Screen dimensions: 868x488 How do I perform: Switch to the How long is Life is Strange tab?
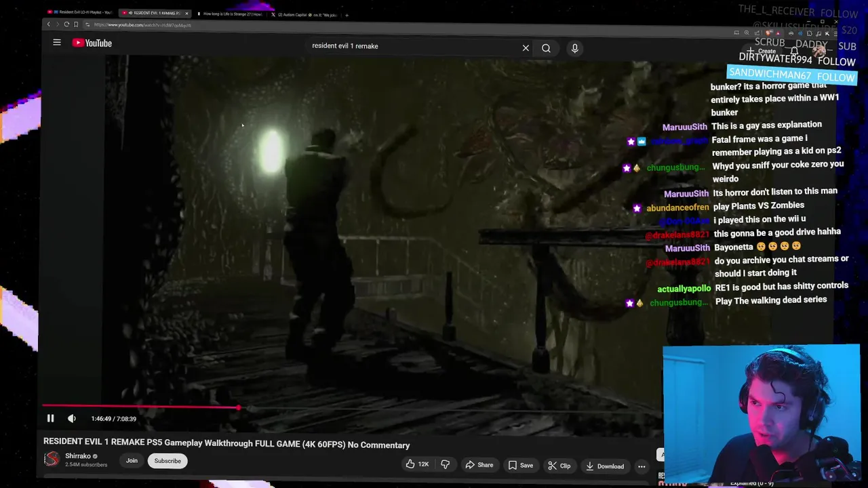[x=229, y=14]
